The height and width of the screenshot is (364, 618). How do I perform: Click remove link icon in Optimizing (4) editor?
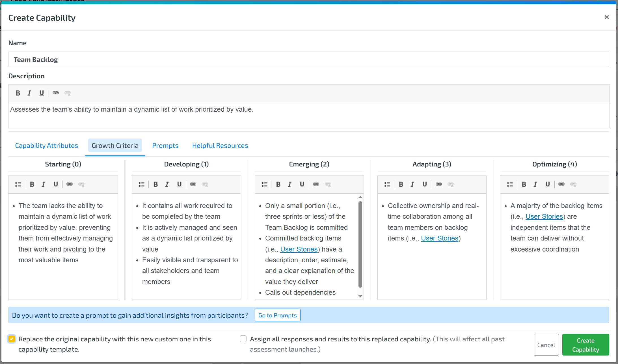click(573, 184)
